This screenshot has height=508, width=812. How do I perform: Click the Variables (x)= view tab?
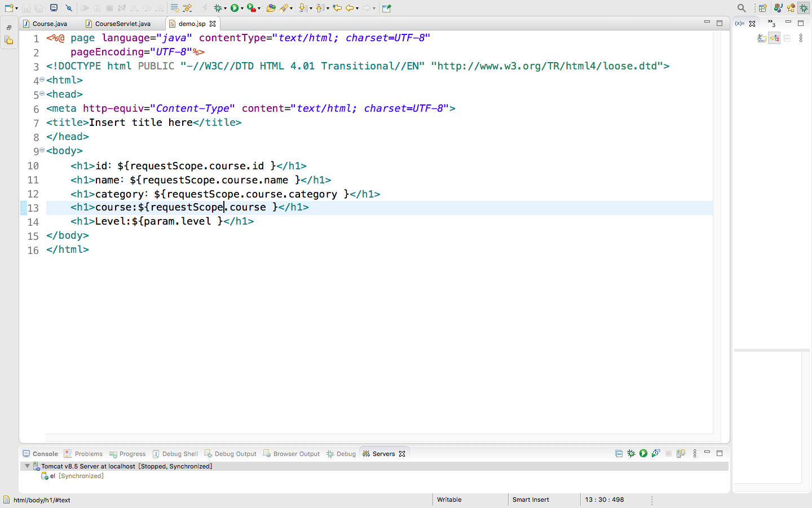coord(740,23)
